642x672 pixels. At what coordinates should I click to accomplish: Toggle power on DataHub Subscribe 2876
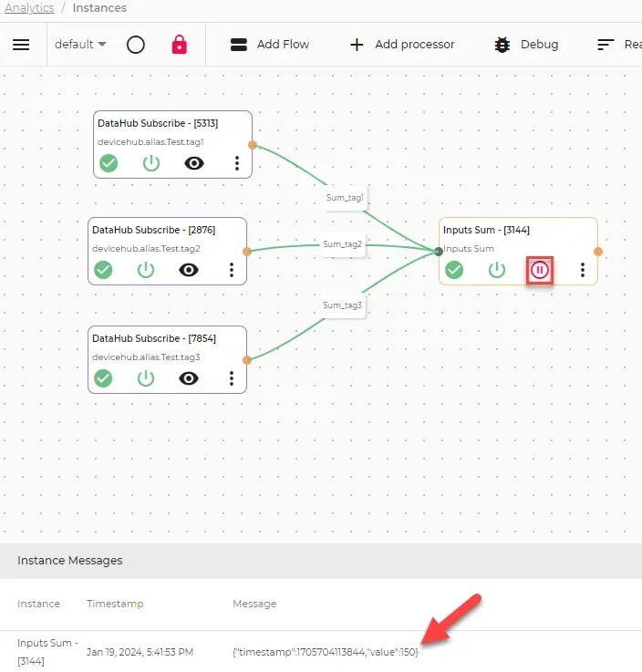tap(146, 270)
